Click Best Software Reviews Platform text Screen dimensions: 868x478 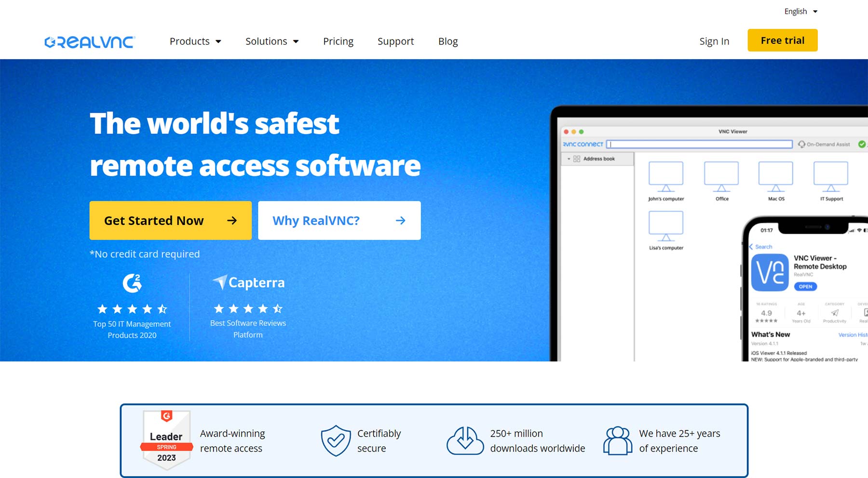point(248,329)
